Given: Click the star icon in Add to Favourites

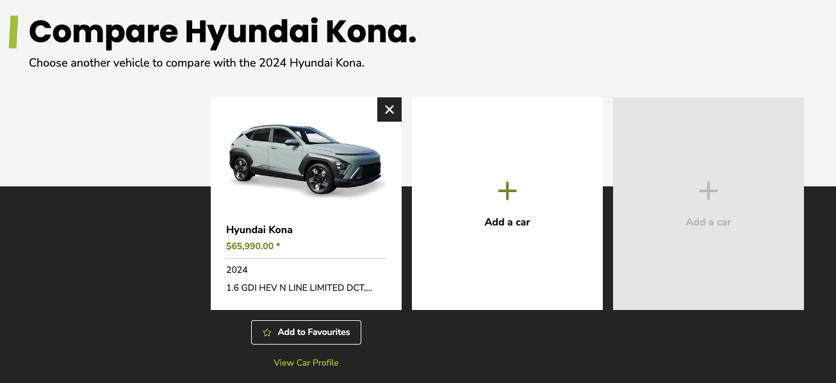Looking at the screenshot, I should pos(267,332).
